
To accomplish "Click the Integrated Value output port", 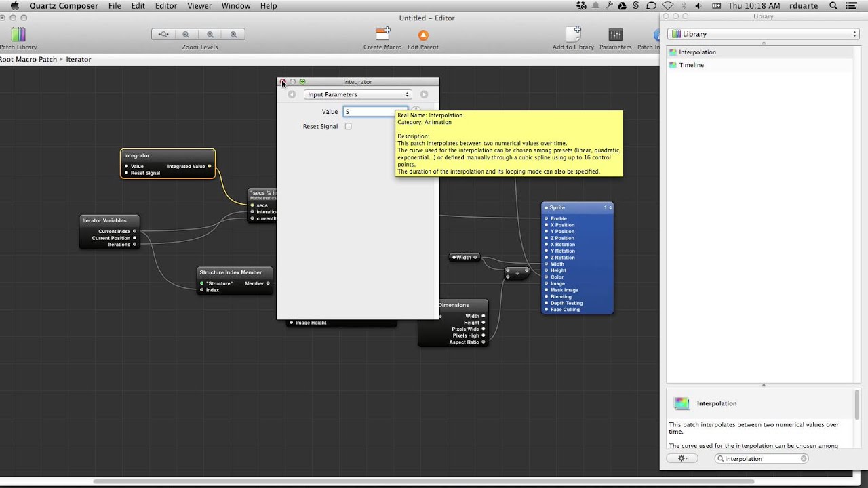I will click(x=209, y=166).
